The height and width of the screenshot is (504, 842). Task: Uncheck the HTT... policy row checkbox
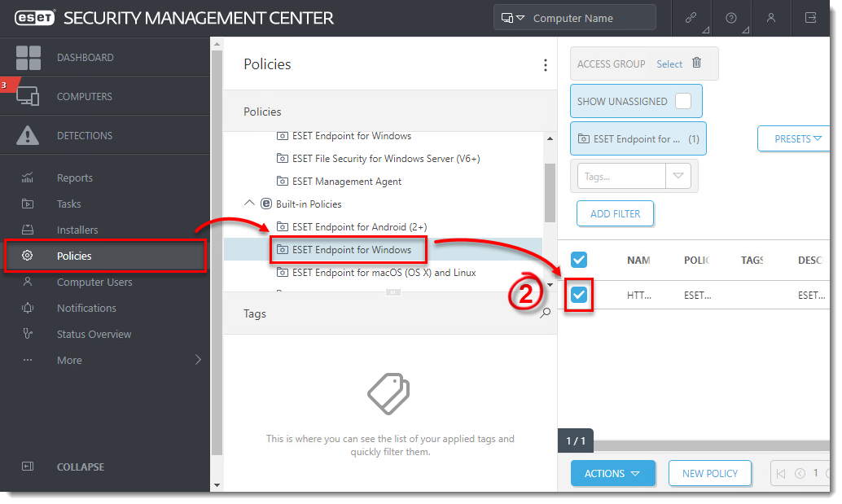coord(579,294)
